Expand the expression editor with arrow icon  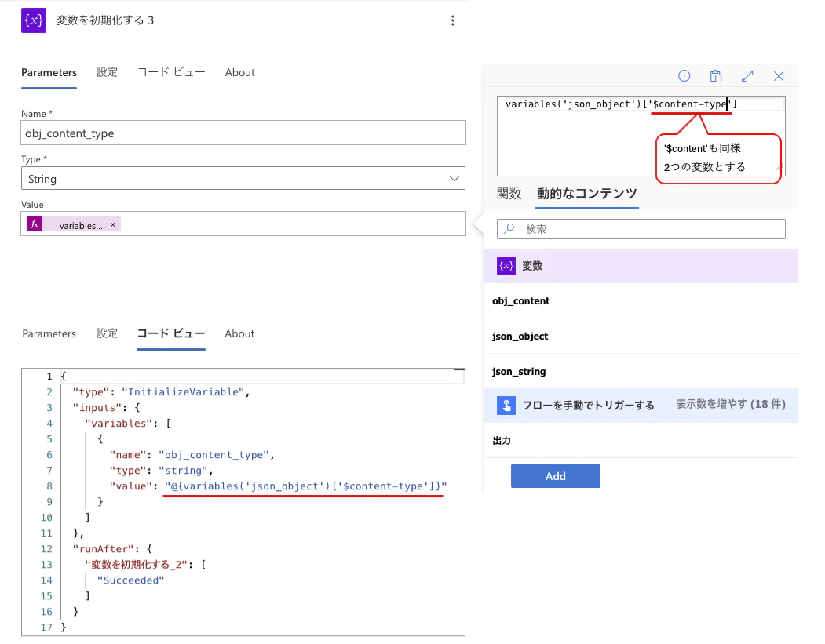pyautogui.click(x=747, y=76)
